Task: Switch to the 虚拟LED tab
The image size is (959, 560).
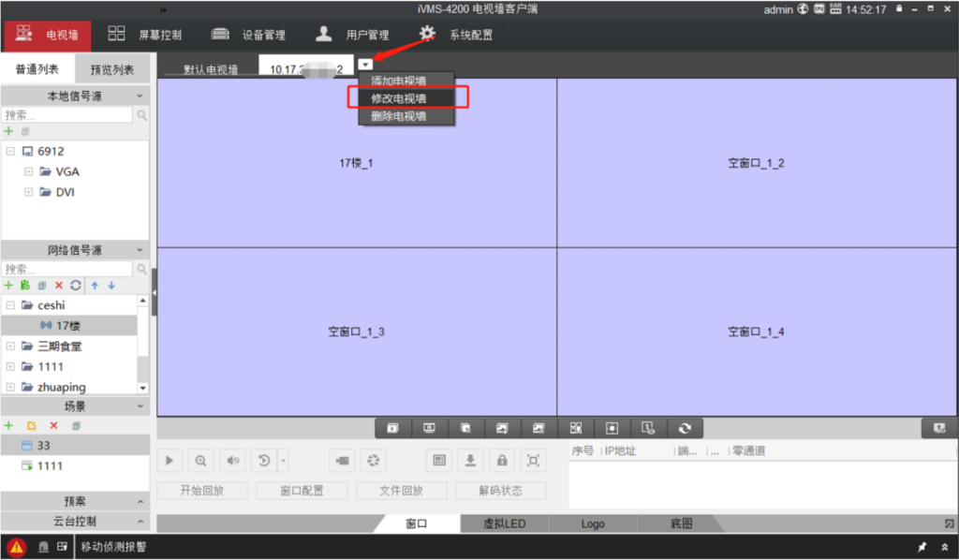Action: tap(504, 524)
